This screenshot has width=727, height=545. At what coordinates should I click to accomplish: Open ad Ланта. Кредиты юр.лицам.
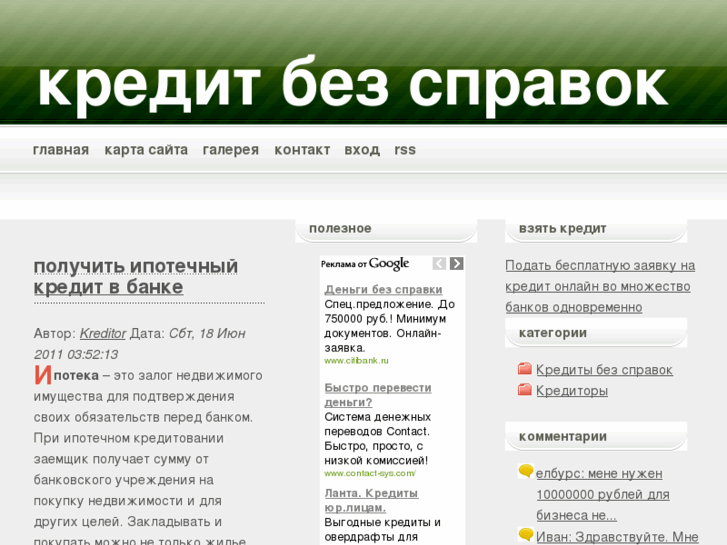(x=371, y=500)
